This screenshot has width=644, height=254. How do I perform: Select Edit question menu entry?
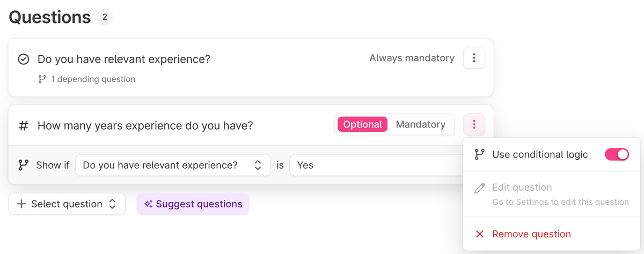click(x=522, y=188)
